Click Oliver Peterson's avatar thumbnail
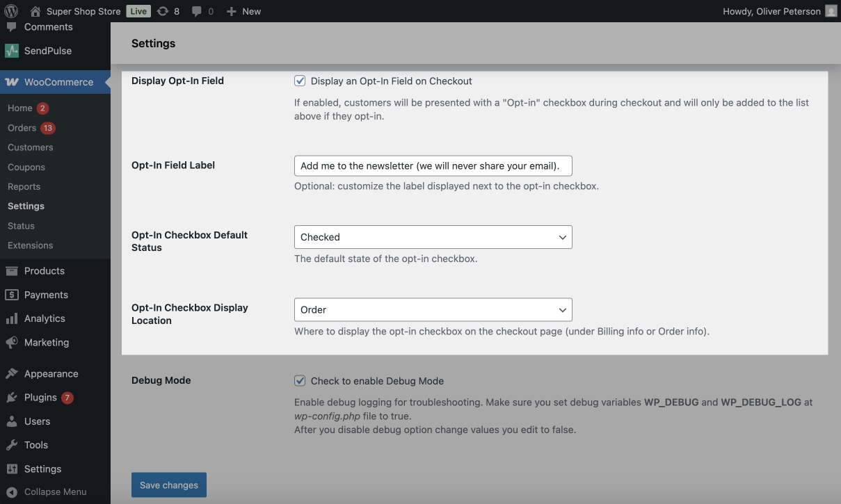This screenshot has height=504, width=841. click(831, 11)
